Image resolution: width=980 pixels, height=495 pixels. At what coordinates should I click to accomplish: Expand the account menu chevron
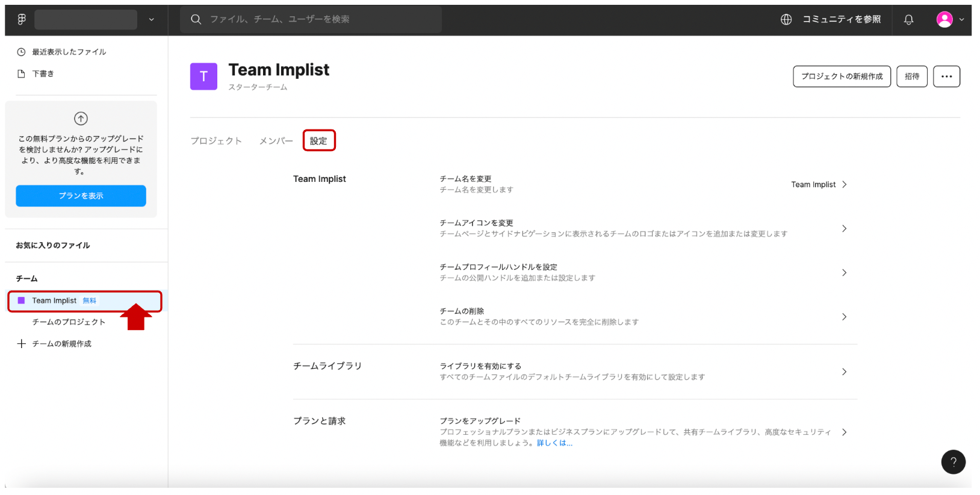961,19
